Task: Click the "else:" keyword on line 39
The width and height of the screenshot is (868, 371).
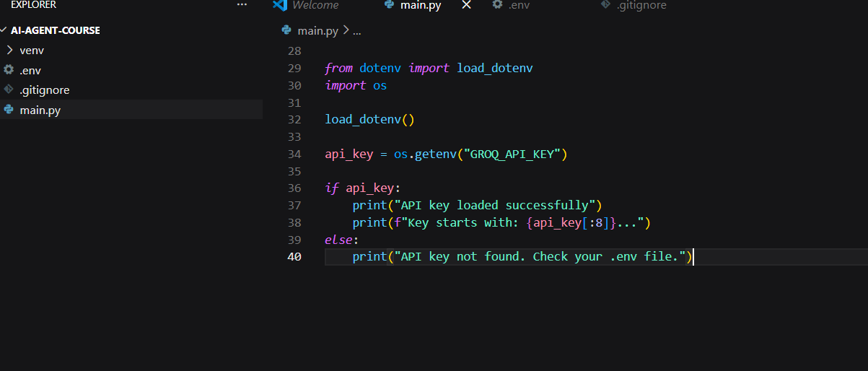Action: (x=341, y=240)
